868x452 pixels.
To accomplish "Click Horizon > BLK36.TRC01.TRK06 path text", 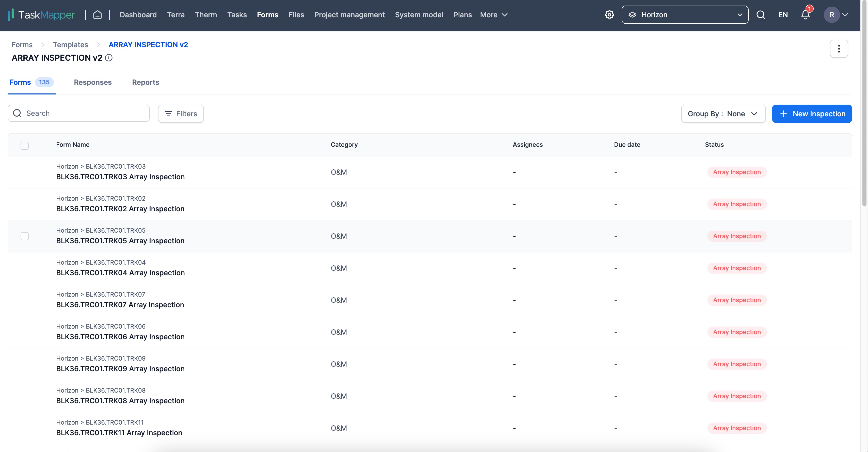I will click(101, 326).
